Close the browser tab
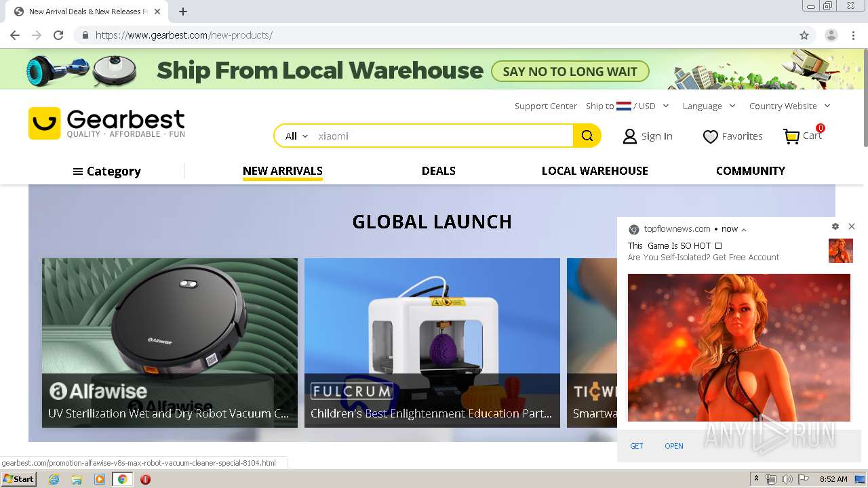 coord(158,12)
